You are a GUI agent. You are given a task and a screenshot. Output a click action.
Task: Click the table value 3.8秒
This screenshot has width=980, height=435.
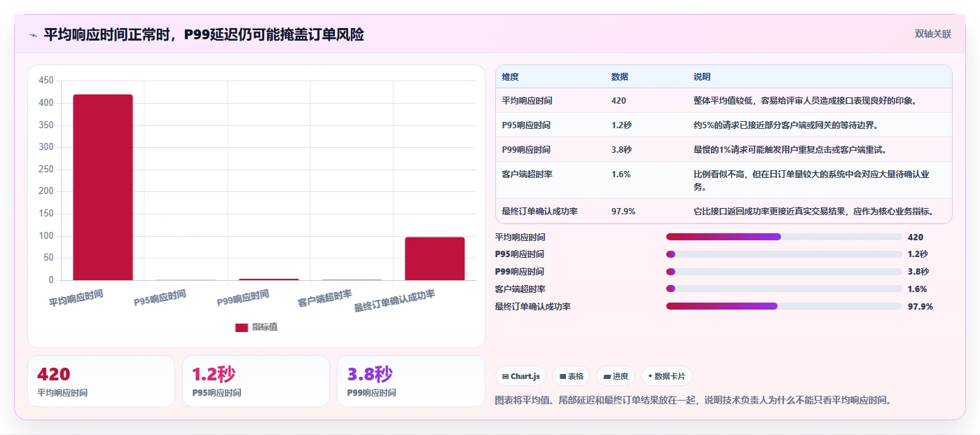point(621,150)
